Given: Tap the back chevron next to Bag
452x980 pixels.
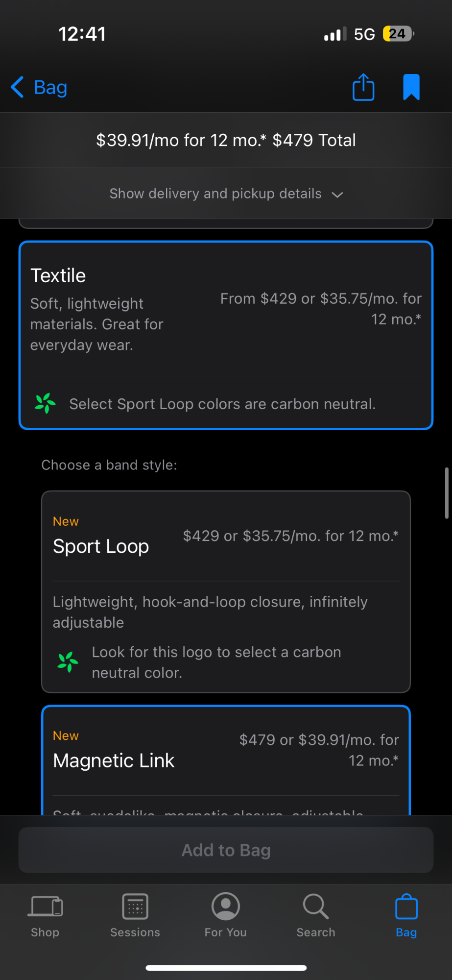Looking at the screenshot, I should [17, 87].
